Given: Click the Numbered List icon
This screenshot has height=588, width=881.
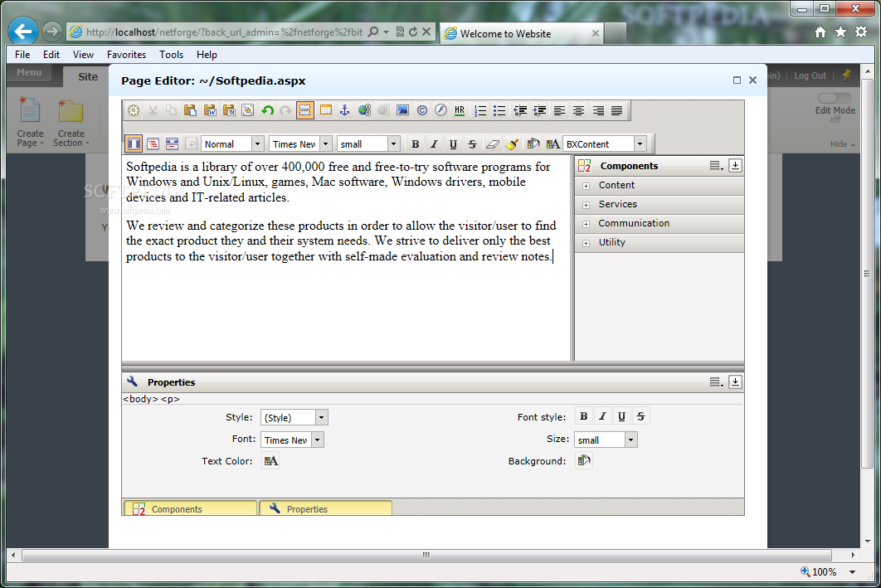Looking at the screenshot, I should pos(480,110).
